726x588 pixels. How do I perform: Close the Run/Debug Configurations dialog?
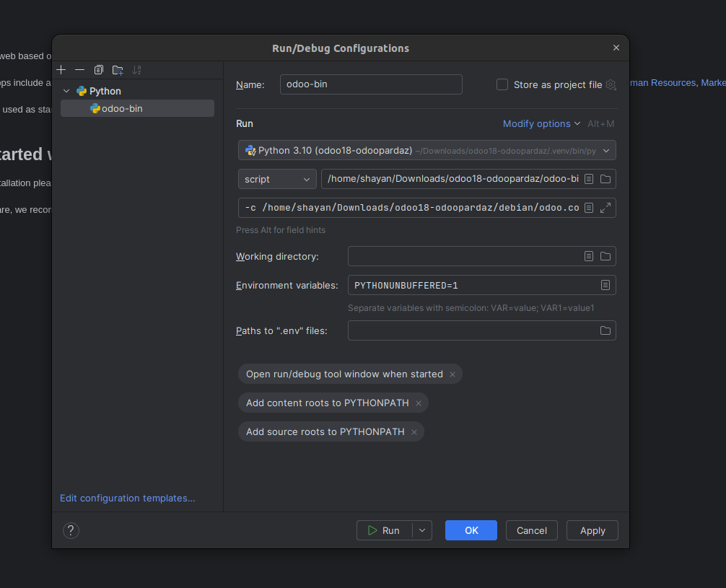coord(616,48)
